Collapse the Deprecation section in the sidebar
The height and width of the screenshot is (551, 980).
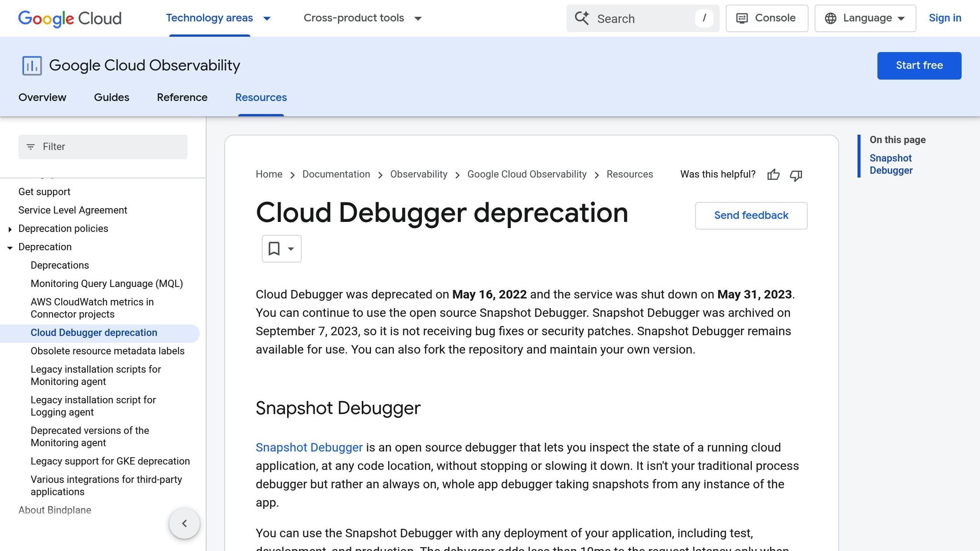pyautogui.click(x=10, y=247)
